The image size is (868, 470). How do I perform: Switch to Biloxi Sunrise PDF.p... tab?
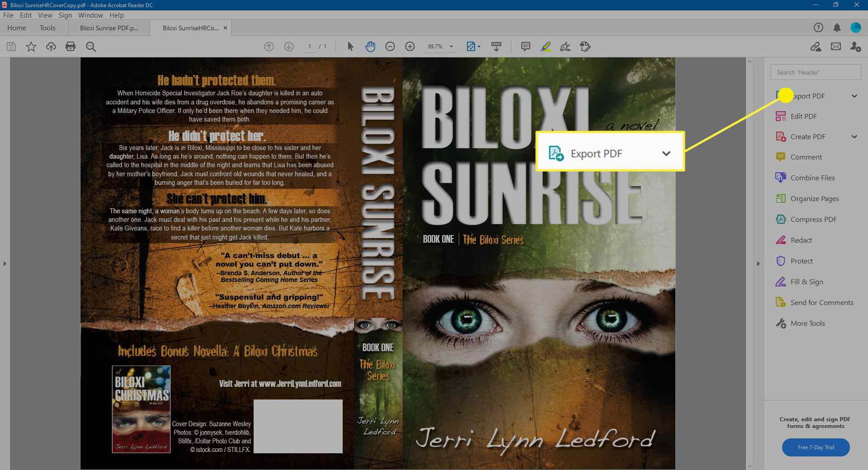click(x=109, y=28)
